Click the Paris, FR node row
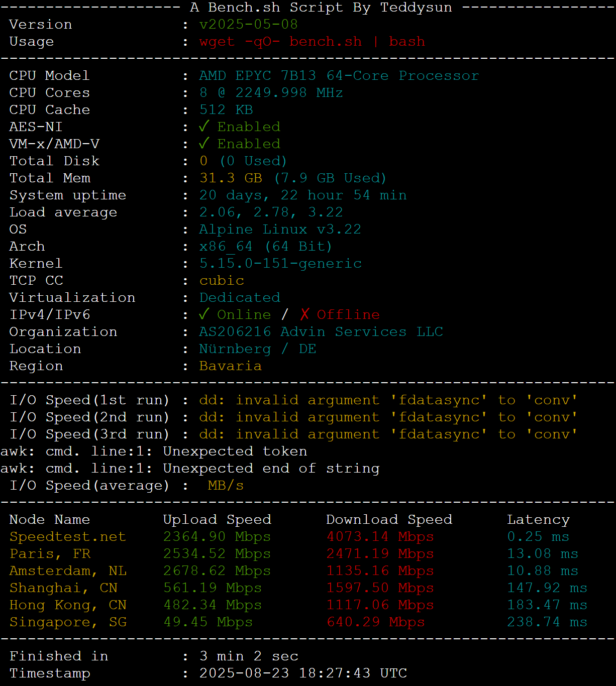This screenshot has width=616, height=686. (x=50, y=554)
